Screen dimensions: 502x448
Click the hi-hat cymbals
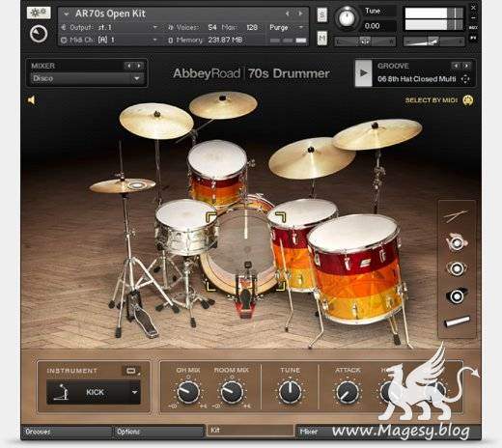pyautogui.click(x=123, y=185)
